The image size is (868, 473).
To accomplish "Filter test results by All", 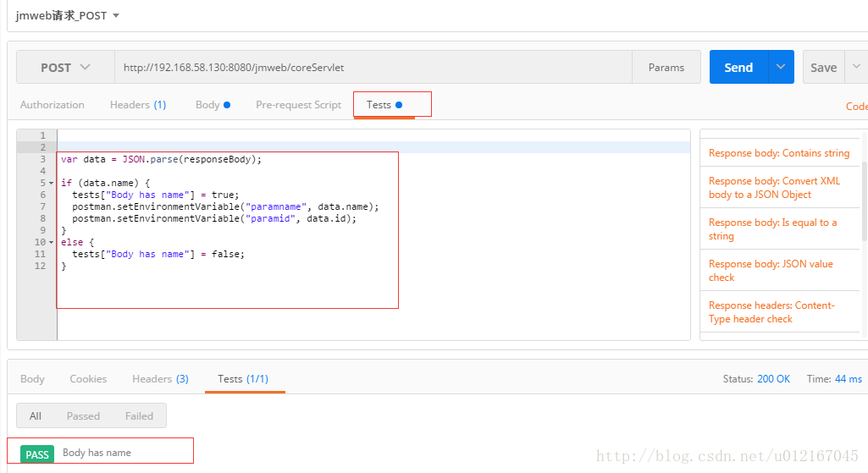I will 36,416.
